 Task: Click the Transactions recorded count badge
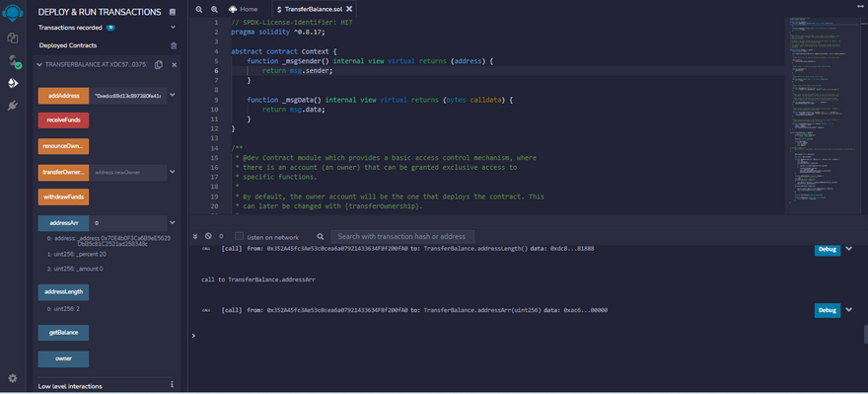(110, 27)
